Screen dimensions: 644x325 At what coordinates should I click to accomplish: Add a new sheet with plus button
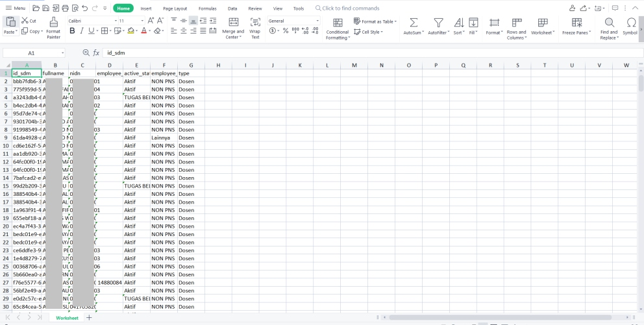click(90, 318)
